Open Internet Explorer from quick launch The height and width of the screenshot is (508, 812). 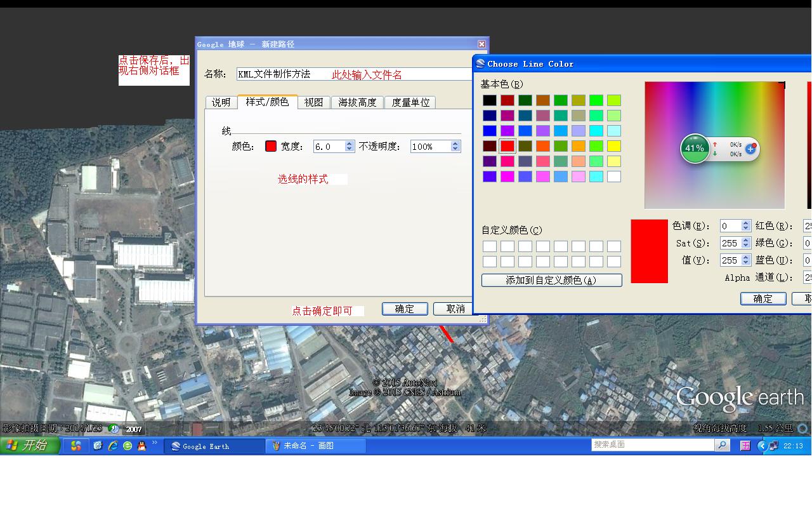coord(112,446)
